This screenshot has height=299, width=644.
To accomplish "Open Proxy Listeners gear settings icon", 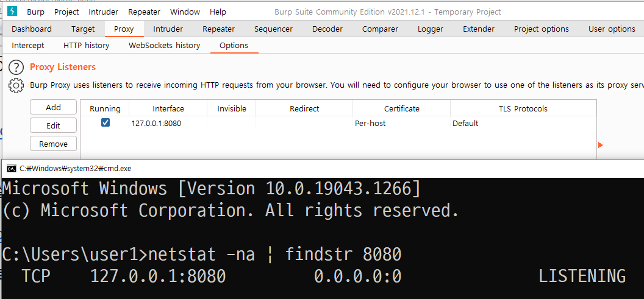I will point(16,85).
